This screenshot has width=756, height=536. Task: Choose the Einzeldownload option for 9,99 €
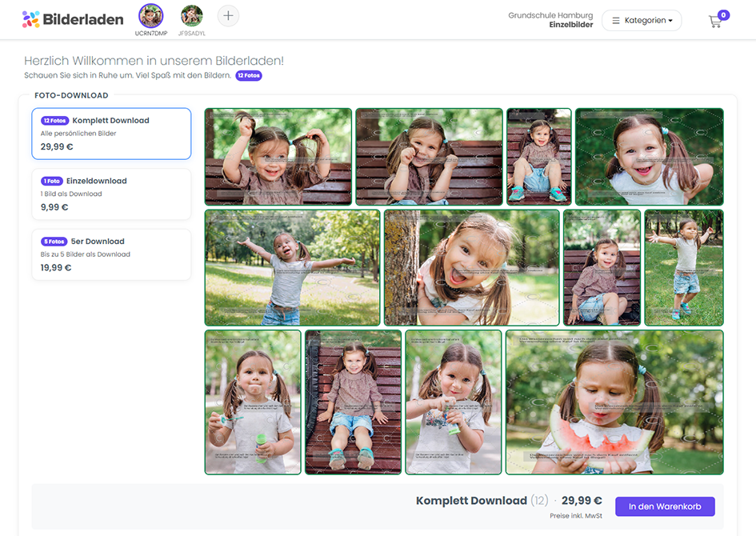point(111,194)
